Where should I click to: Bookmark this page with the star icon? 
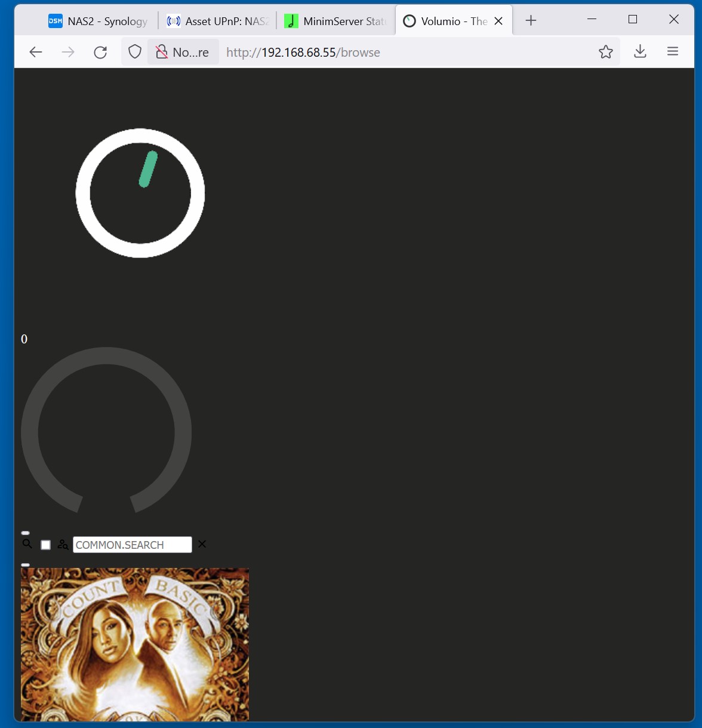point(605,52)
